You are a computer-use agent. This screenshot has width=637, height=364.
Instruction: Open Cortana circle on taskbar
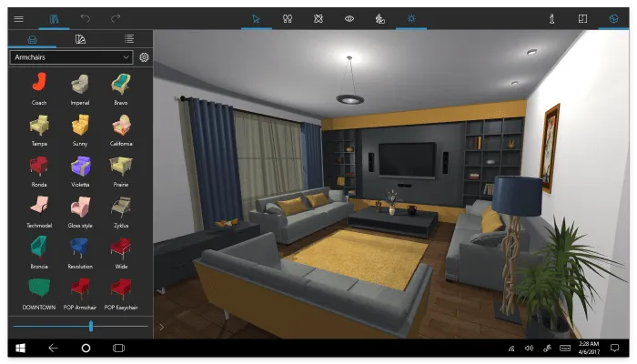tap(86, 349)
